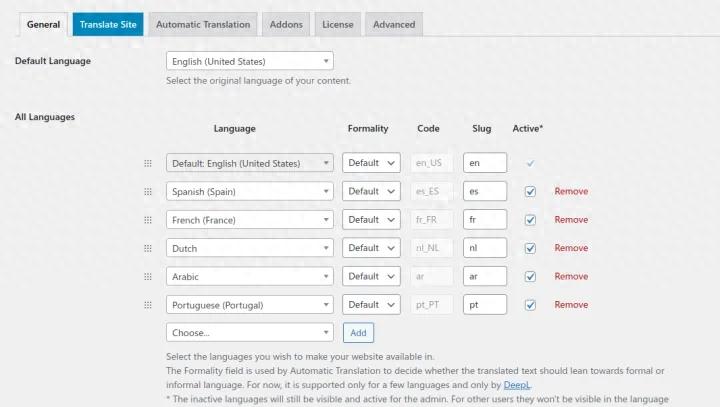The height and width of the screenshot is (407, 720).
Task: Remove the French (France) language
Action: [x=571, y=220]
